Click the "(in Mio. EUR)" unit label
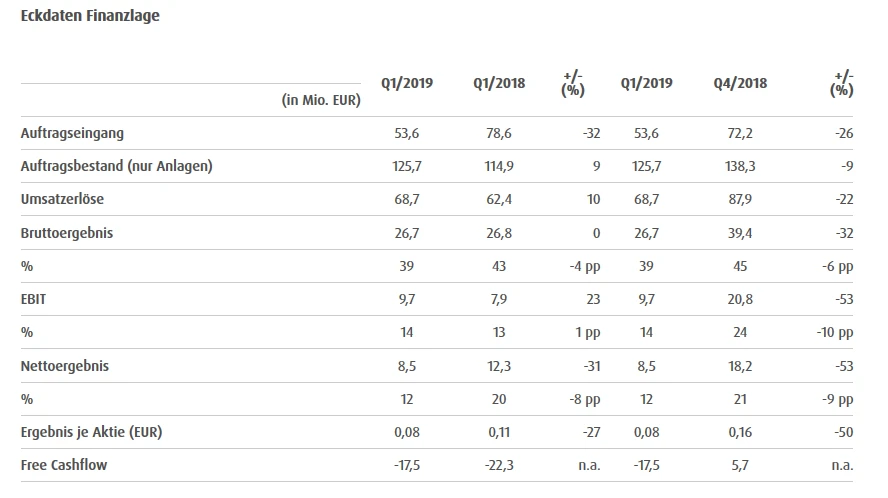The image size is (888, 498). point(321,99)
